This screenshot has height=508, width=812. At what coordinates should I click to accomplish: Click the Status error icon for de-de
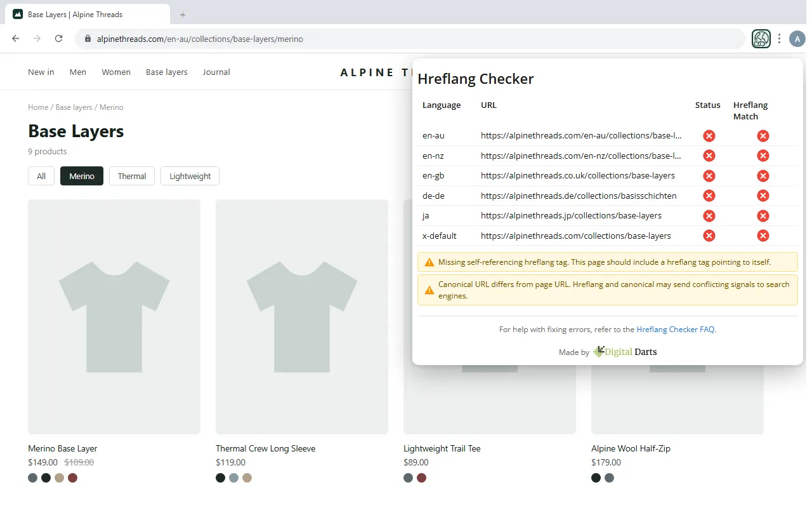709,196
